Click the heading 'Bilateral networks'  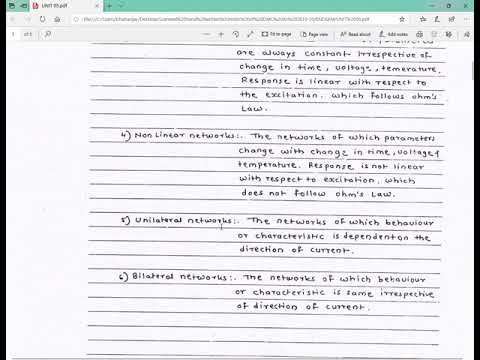click(x=179, y=277)
